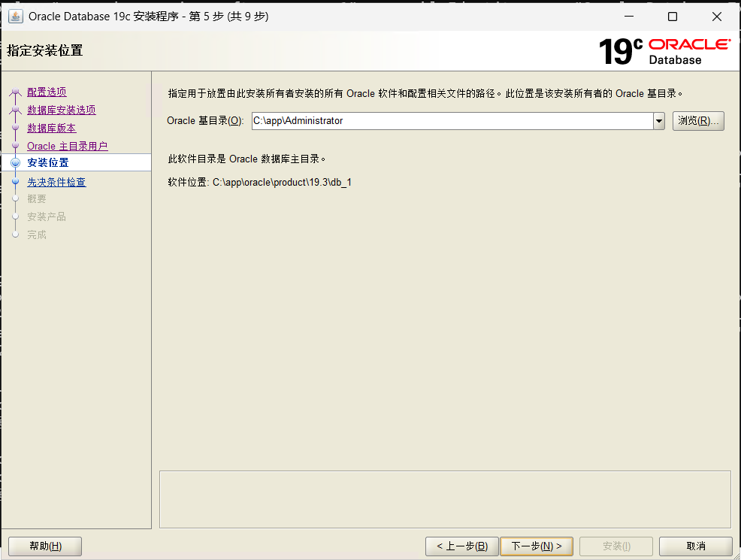Screen dimensions: 741x560
Task: Click 浏览(R) to browse for a directory
Action: (698, 120)
